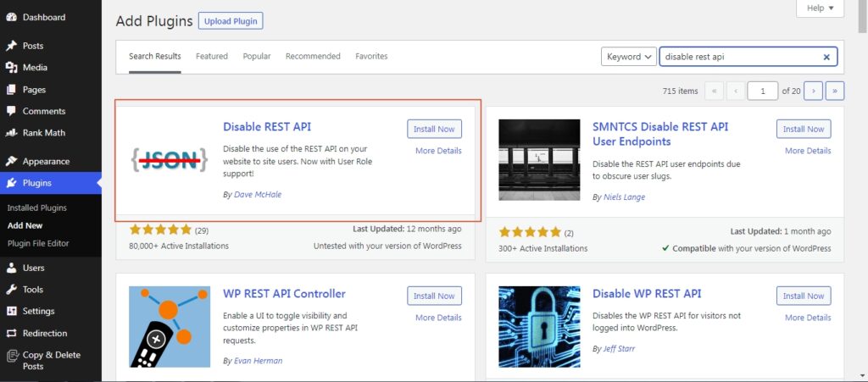View More Details for Disable WP REST API
The width and height of the screenshot is (868, 382).
coord(808,318)
